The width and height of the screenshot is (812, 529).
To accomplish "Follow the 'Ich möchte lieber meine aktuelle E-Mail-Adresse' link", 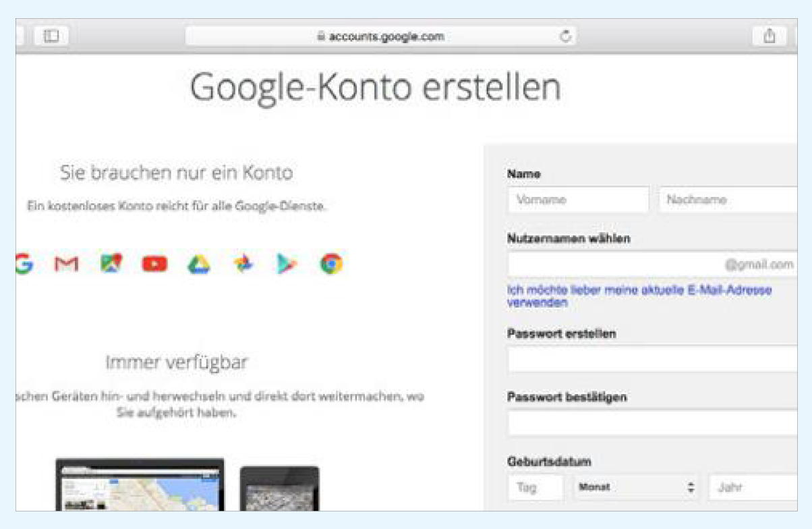I will pyautogui.click(x=639, y=296).
